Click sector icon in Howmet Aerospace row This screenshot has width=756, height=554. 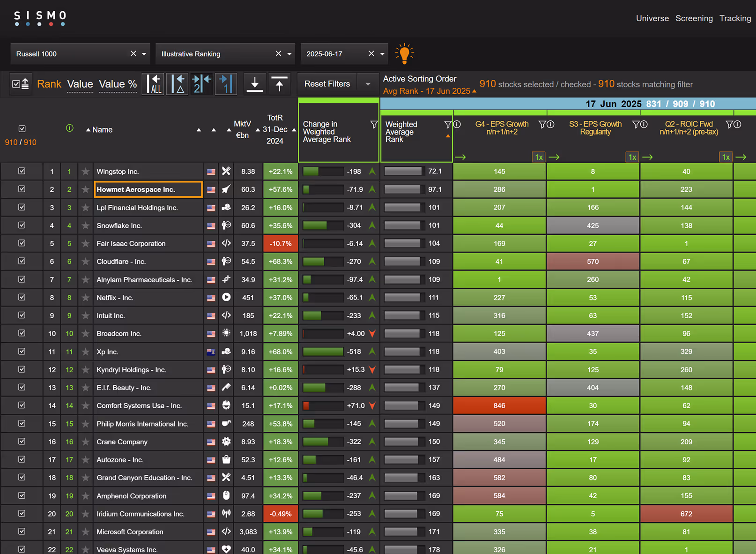pos(226,189)
